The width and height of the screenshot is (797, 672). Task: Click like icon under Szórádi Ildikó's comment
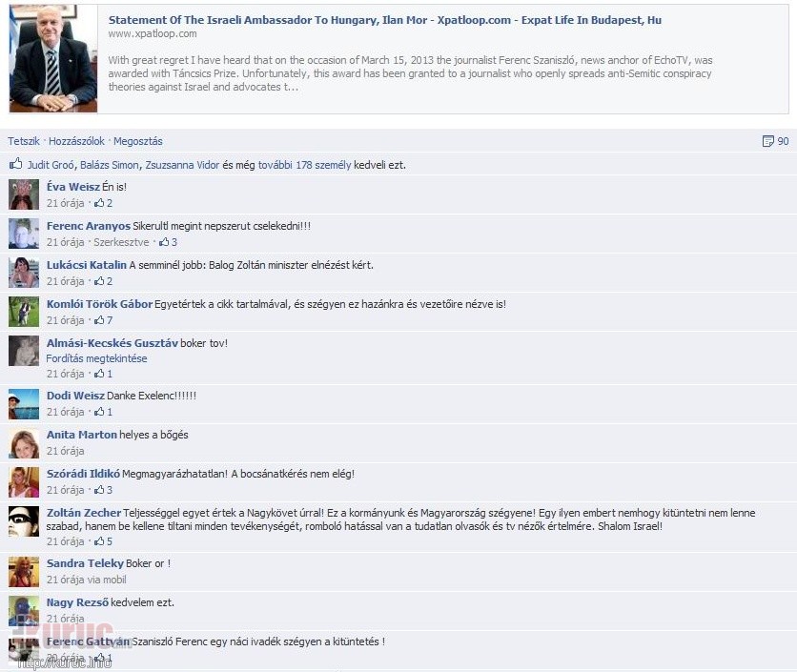[x=99, y=490]
